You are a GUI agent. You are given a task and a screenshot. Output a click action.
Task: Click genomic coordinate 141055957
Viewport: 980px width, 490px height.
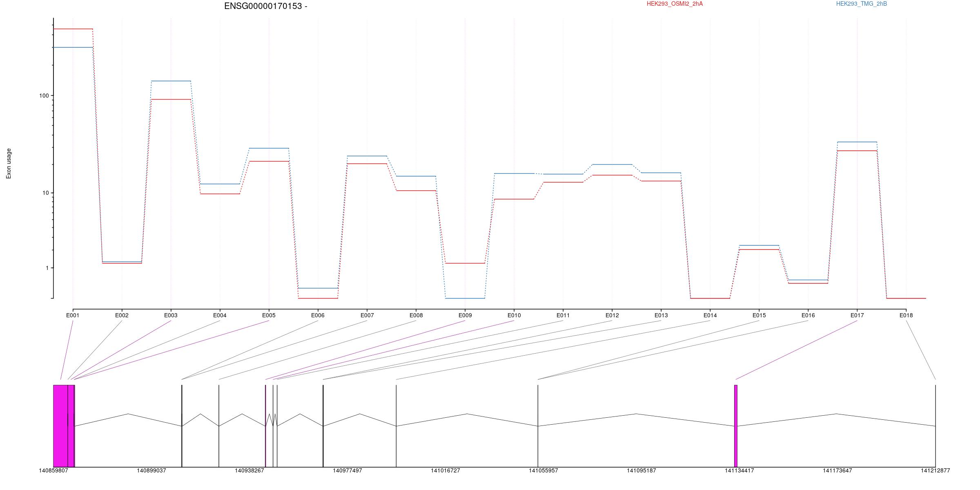[543, 470]
